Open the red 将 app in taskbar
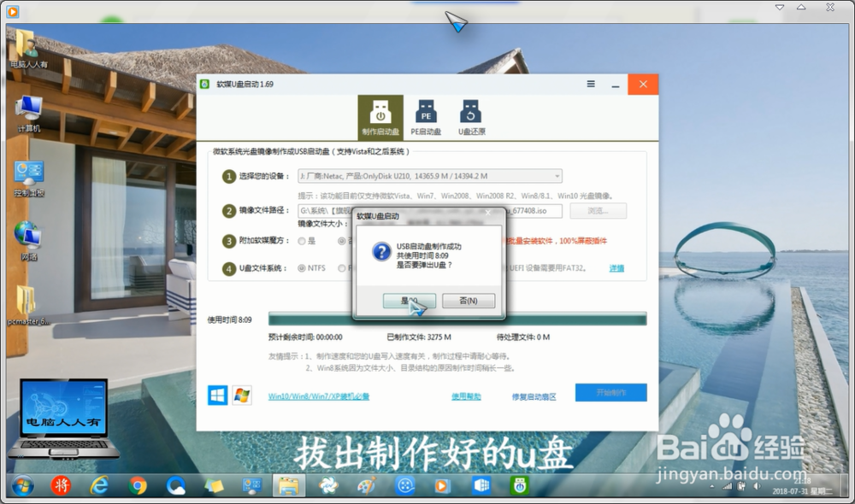The image size is (855, 504). (61, 485)
